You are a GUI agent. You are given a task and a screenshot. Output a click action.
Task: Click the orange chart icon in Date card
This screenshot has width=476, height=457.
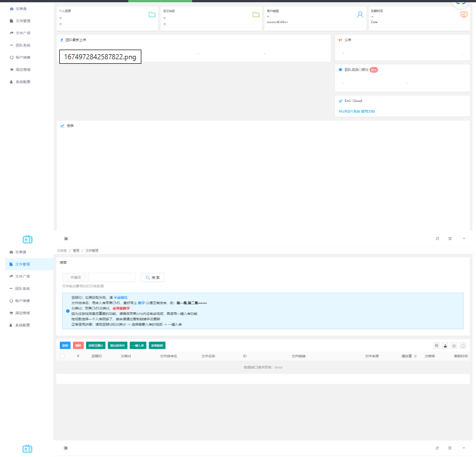[x=463, y=15]
